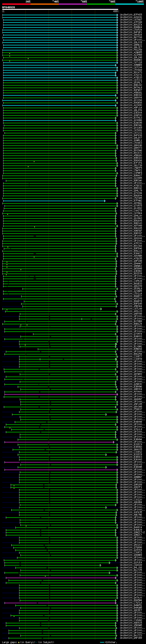Select hit label UniRef100_C6TJ18
The image size is (146, 644).
pos(131,63)
